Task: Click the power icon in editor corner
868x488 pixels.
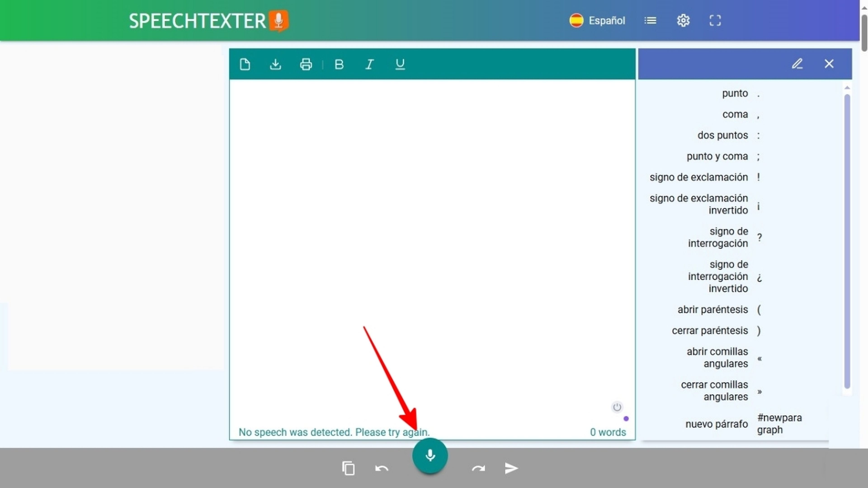Action: coord(617,407)
